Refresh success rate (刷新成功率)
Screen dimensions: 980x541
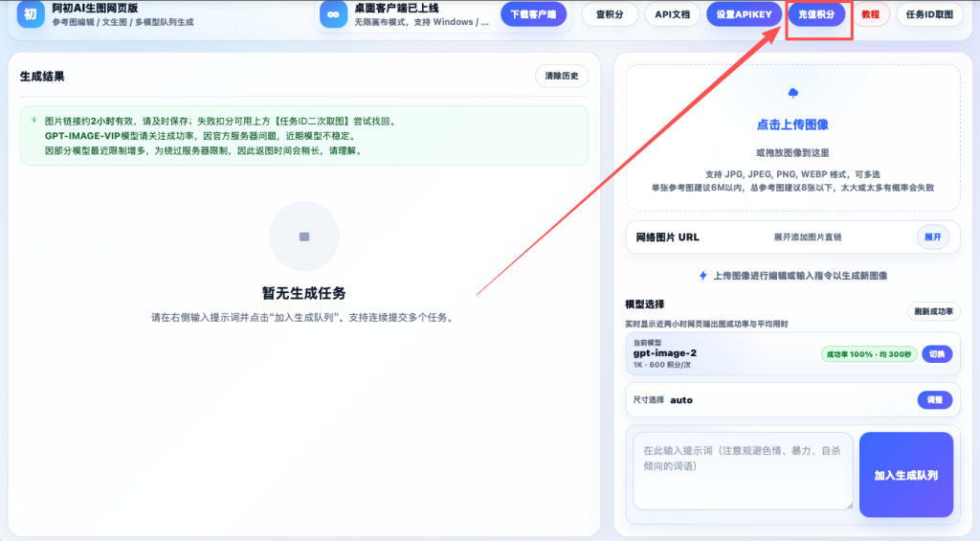933,311
